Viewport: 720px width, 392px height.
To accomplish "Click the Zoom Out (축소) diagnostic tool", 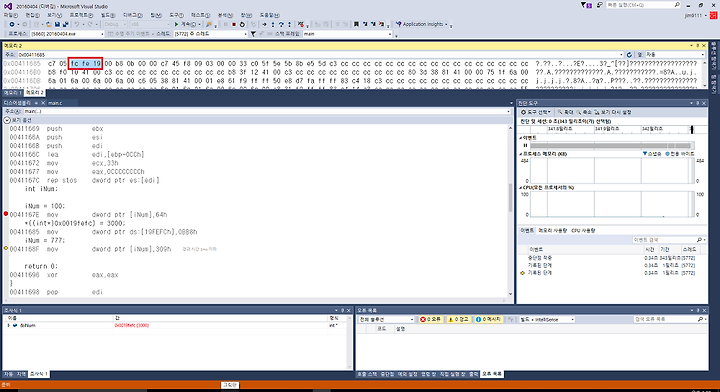I will [x=585, y=112].
